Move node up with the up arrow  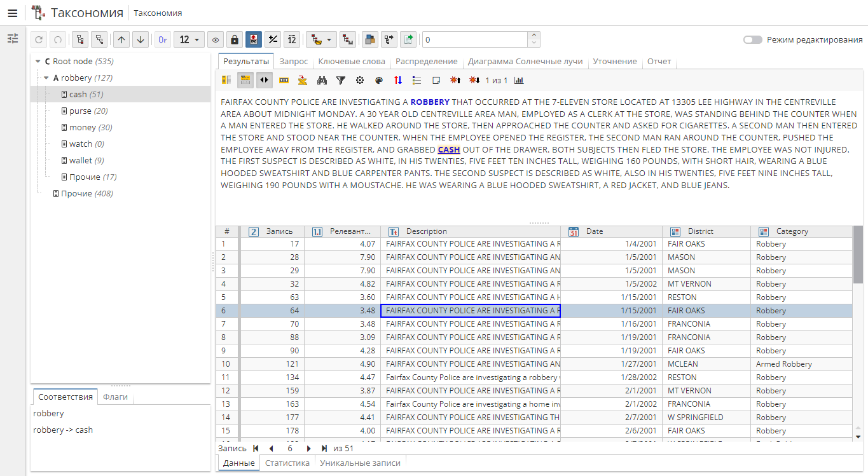click(x=121, y=40)
